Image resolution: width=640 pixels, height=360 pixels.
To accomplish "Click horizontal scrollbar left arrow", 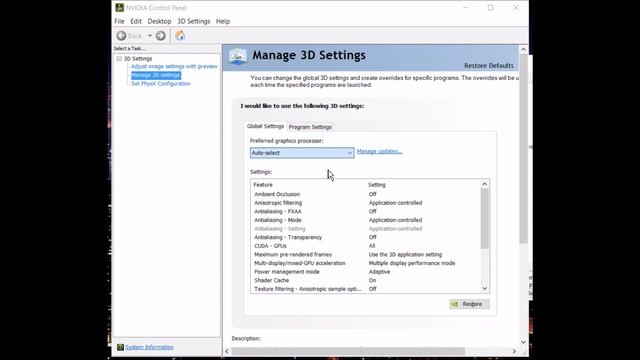I will [x=227, y=351].
